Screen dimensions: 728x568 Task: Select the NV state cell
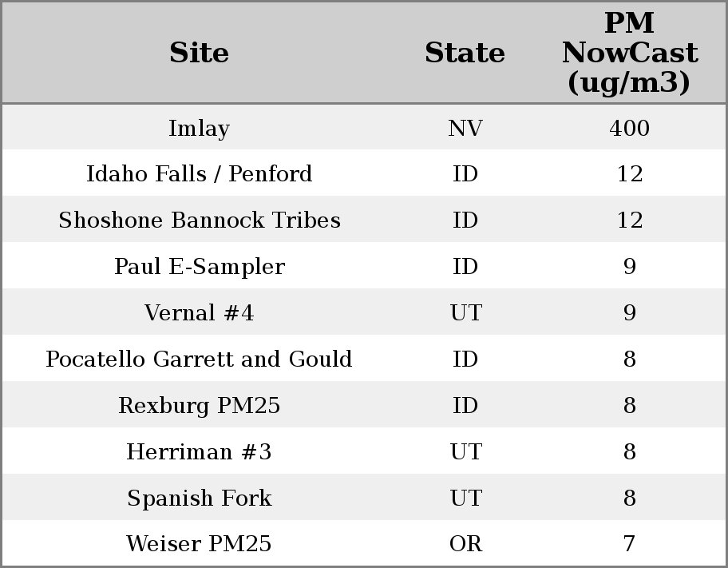pyautogui.click(x=465, y=129)
